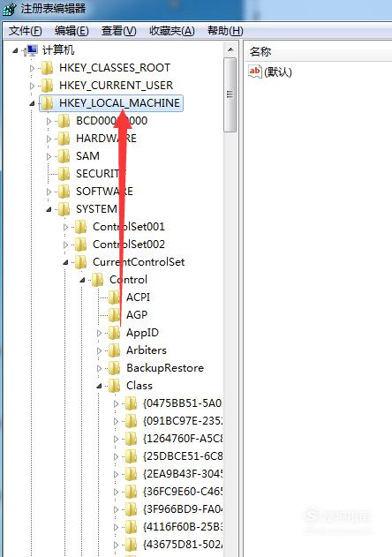Screen dimensions: 392x557
Task: Select the {4116F60B-25B3 key
Action: 183,527
